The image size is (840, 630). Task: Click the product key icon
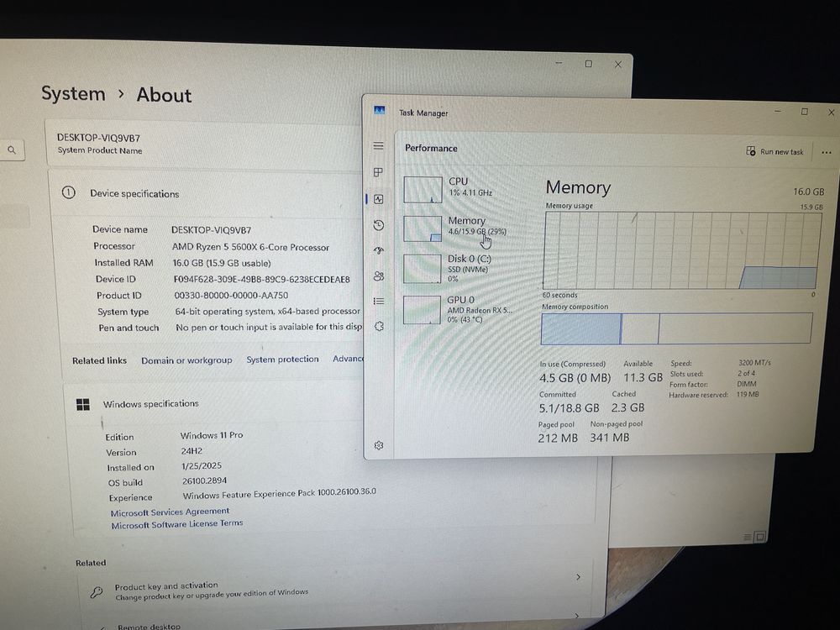click(97, 592)
